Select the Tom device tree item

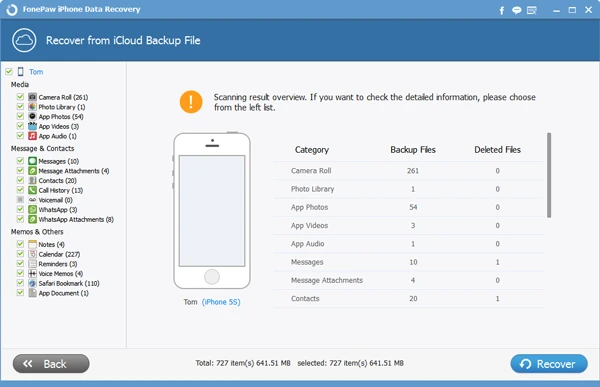[36, 72]
